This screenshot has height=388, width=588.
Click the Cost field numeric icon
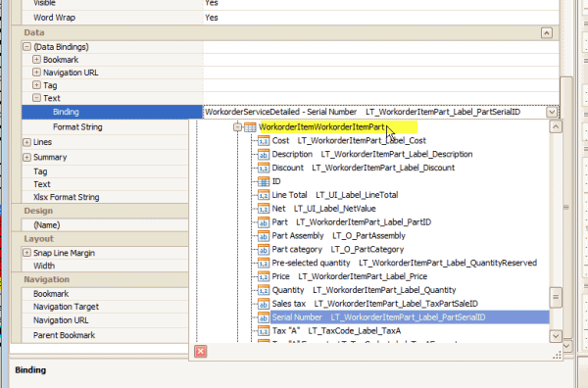[264, 141]
